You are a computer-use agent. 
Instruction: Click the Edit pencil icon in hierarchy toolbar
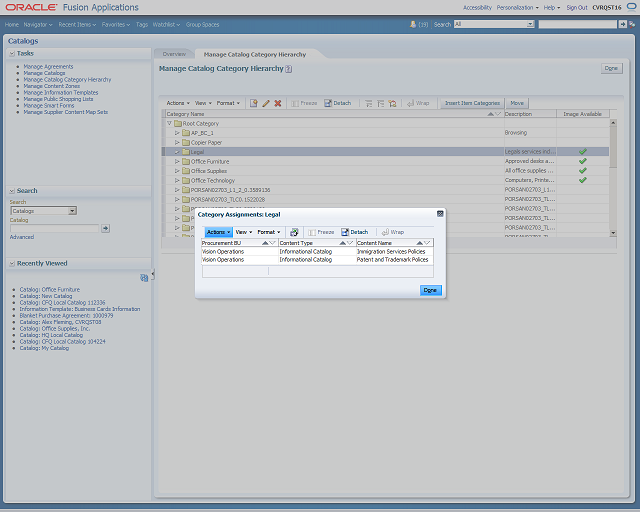tap(266, 103)
